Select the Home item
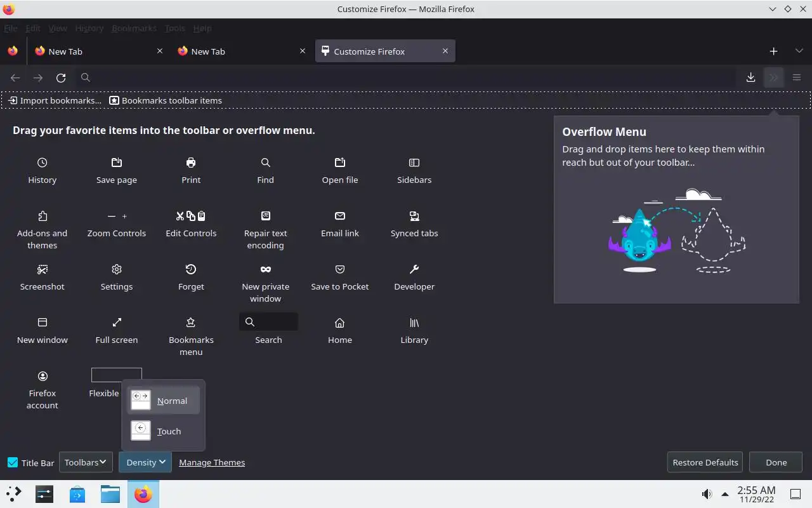 pos(340,331)
